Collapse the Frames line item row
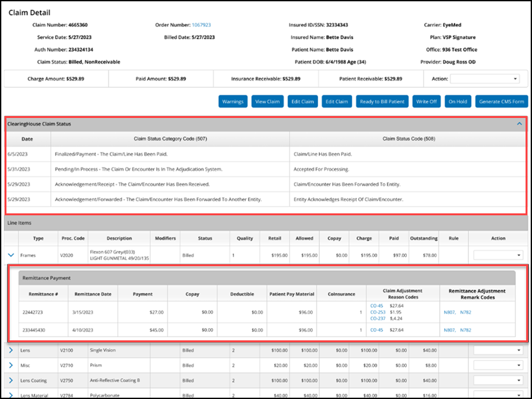 click(x=10, y=255)
